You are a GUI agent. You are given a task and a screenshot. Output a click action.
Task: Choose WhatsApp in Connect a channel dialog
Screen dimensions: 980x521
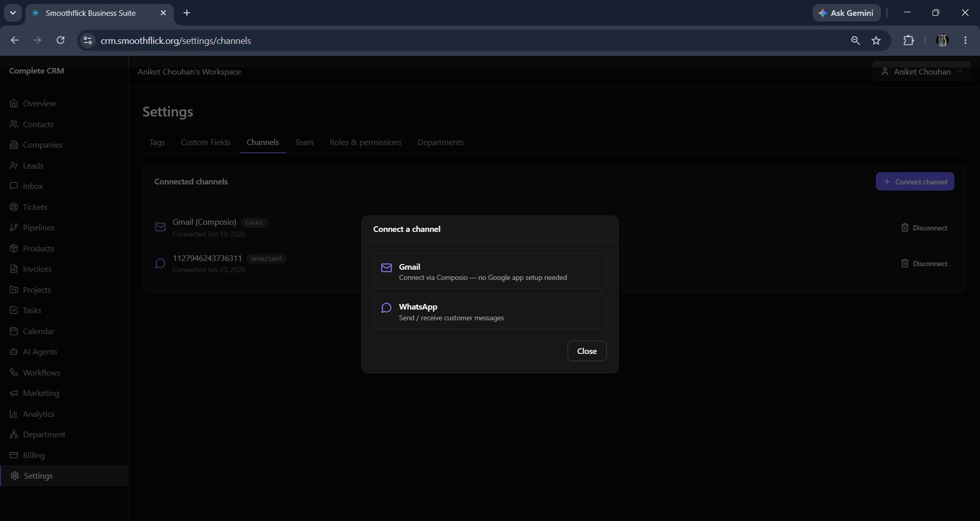pyautogui.click(x=490, y=311)
